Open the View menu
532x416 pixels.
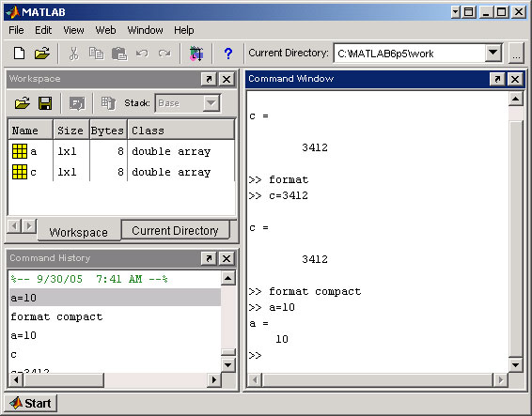coord(73,30)
